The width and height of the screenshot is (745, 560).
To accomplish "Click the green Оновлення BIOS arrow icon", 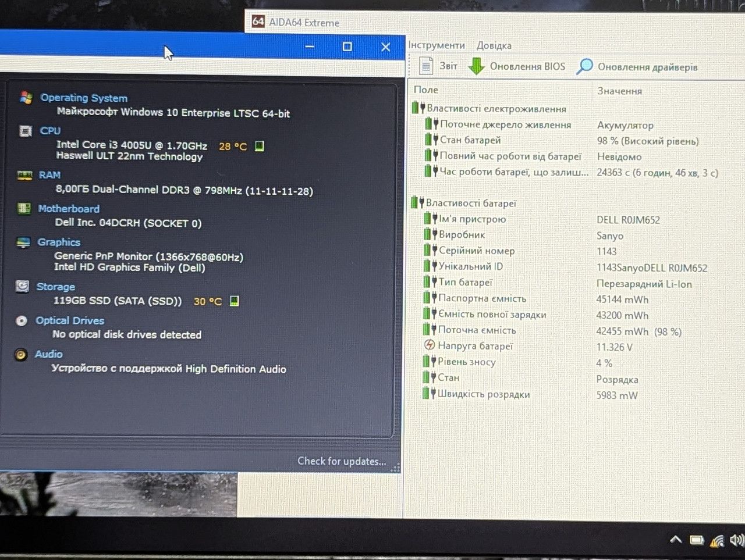I will point(476,66).
